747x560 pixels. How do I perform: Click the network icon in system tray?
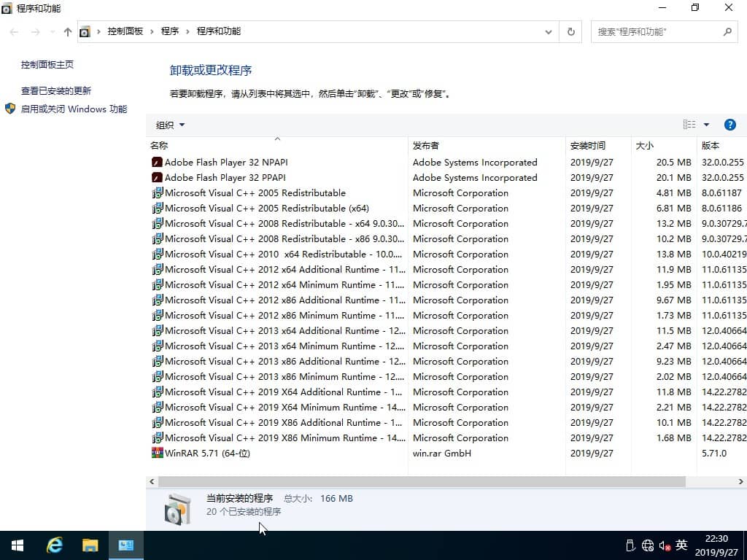647,545
